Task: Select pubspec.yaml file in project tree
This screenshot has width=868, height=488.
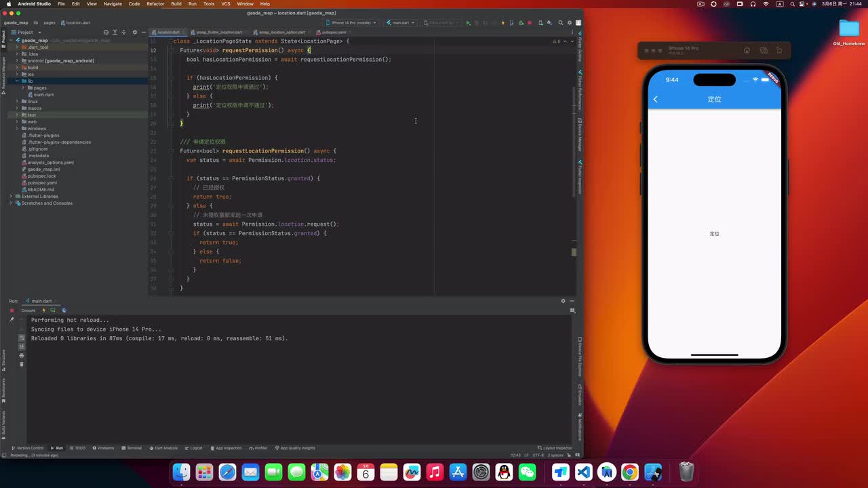Action: pos(42,183)
